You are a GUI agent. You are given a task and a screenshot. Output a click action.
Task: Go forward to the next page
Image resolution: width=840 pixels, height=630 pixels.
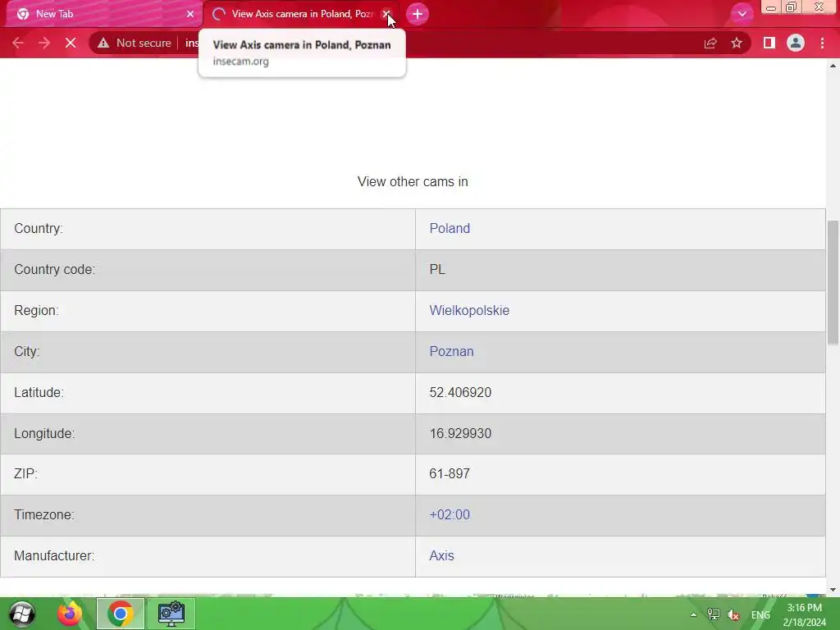point(44,43)
